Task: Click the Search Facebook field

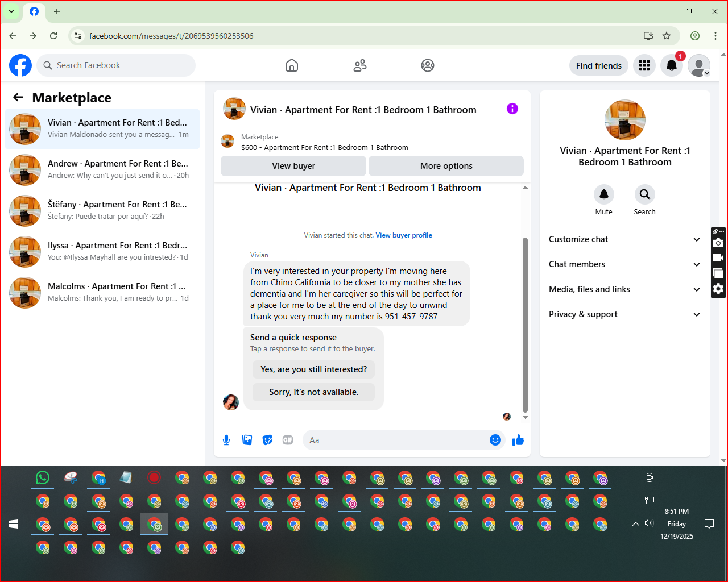Action: click(x=116, y=65)
